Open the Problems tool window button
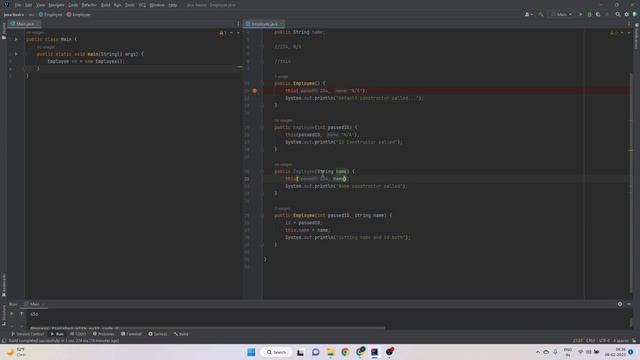The width and height of the screenshot is (640, 360). (x=103, y=334)
